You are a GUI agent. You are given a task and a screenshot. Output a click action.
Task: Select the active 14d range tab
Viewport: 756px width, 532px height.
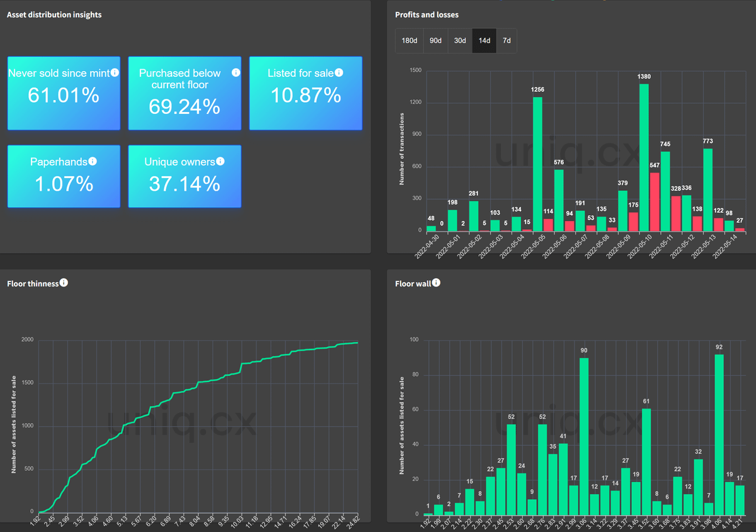pyautogui.click(x=484, y=41)
